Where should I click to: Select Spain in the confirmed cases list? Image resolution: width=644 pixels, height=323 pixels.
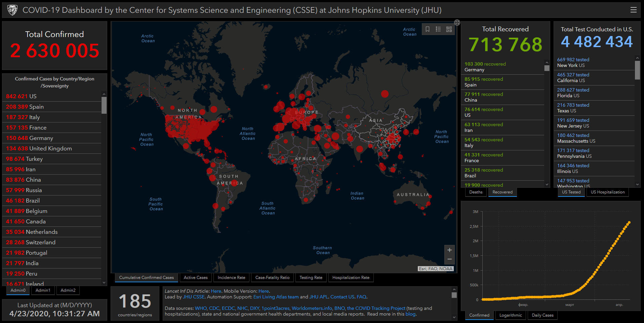52,107
